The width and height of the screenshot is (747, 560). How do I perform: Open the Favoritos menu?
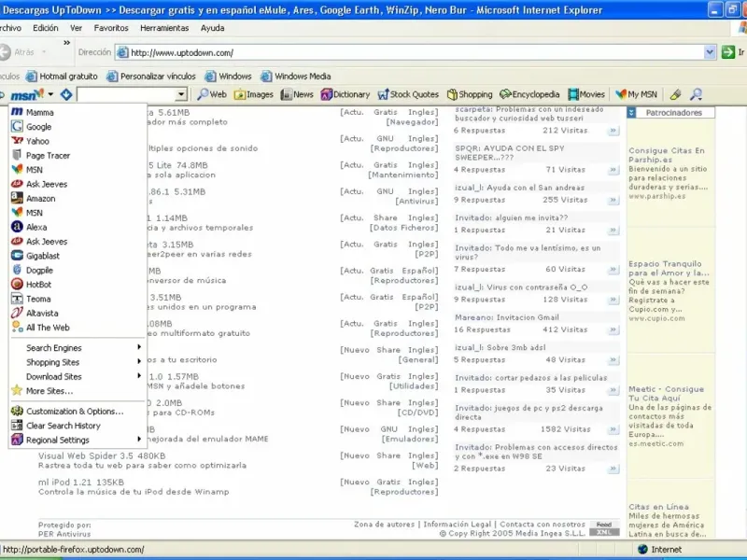click(111, 28)
